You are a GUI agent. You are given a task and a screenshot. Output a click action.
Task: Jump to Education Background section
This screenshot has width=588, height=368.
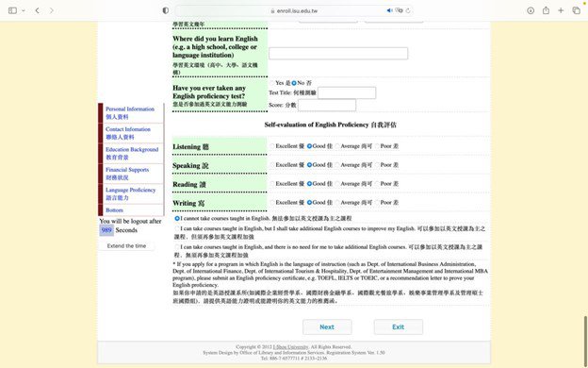pyautogui.click(x=132, y=153)
